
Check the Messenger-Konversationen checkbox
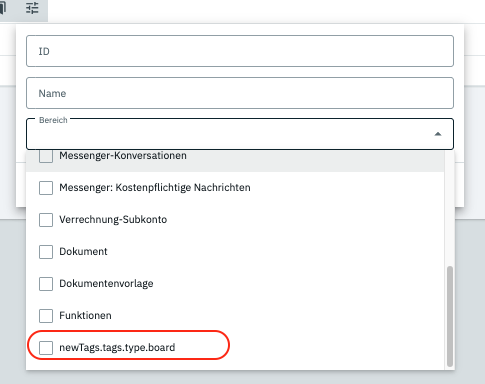[x=46, y=156]
